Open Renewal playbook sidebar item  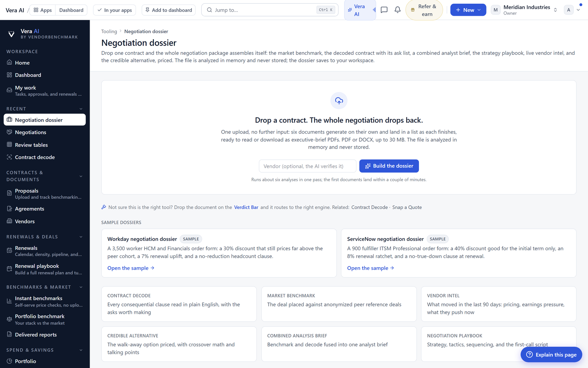pos(45,269)
